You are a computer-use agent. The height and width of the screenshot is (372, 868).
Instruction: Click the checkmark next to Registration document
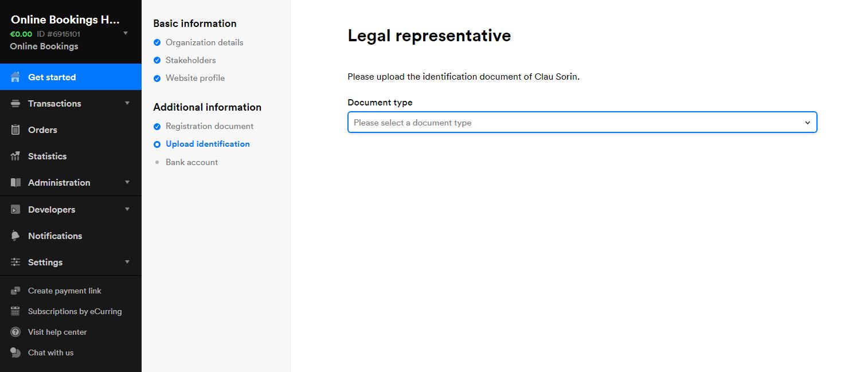(x=157, y=126)
